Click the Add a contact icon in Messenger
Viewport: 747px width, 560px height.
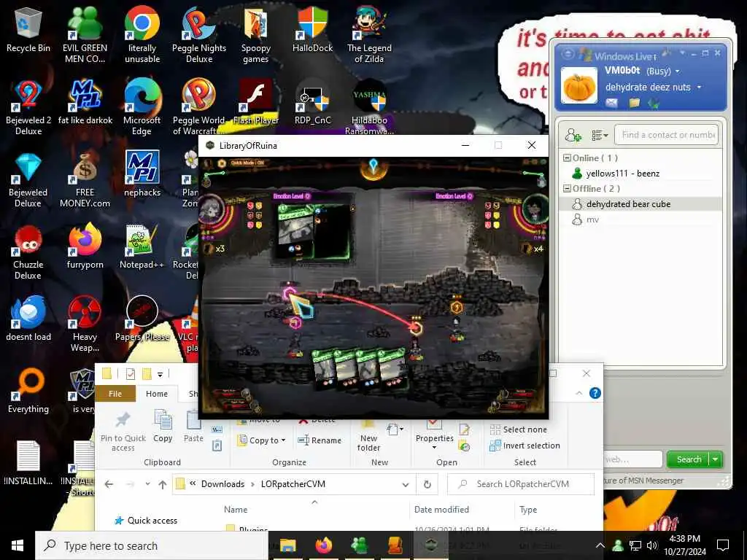click(x=573, y=135)
